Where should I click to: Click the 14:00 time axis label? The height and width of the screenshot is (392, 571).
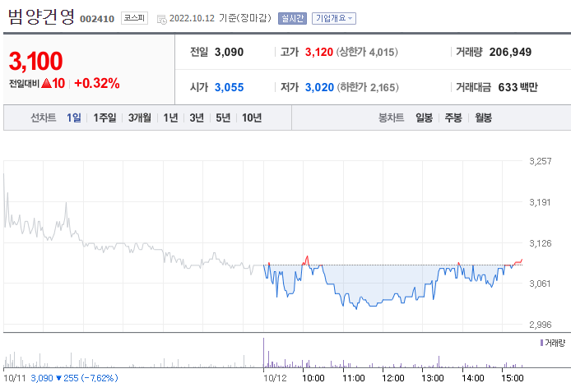(472, 378)
